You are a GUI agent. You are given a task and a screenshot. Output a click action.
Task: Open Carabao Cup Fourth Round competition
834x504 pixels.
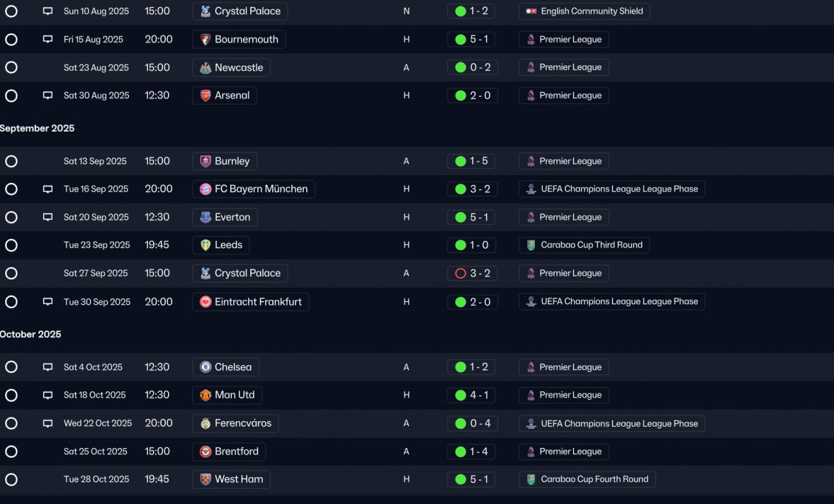click(x=587, y=479)
